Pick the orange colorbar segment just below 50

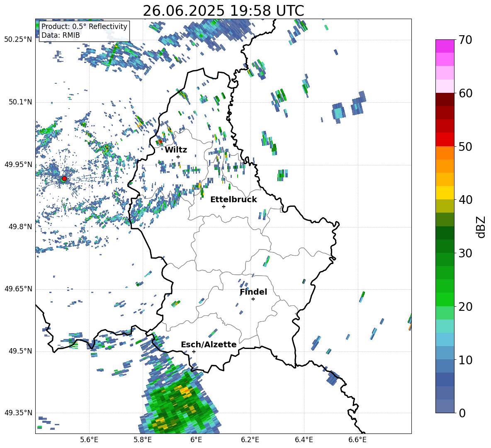pos(445,153)
